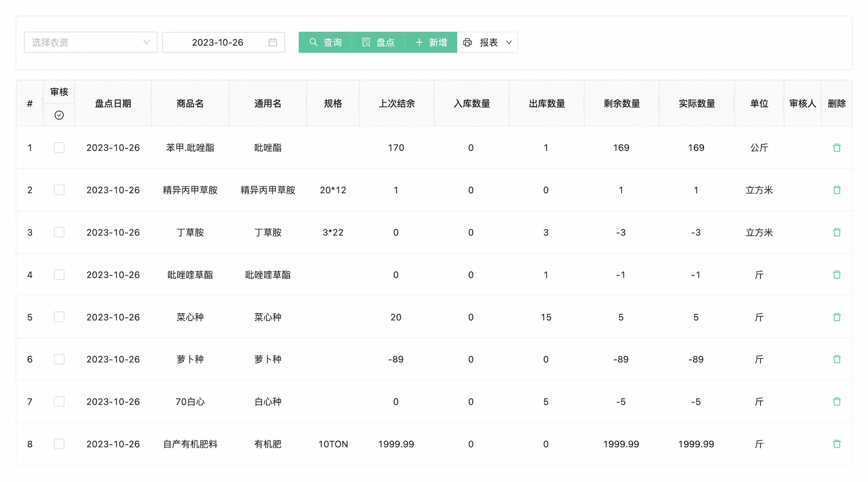Click the approve-all circle check icon
868x482 pixels.
coord(59,115)
